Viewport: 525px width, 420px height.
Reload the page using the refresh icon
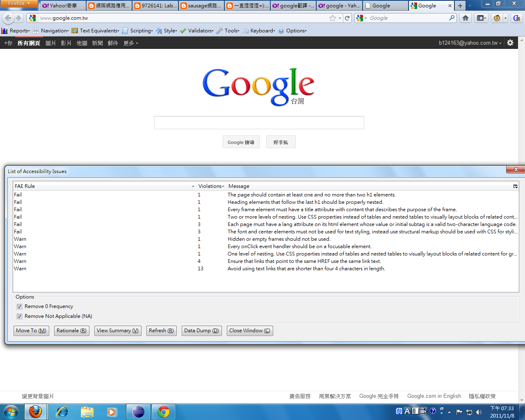pyautogui.click(x=347, y=18)
